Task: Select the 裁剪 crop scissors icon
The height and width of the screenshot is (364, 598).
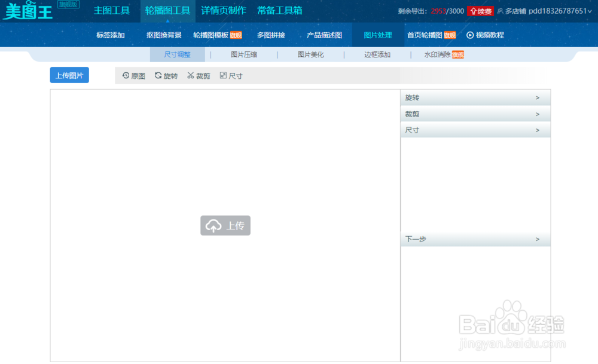Action: point(191,75)
